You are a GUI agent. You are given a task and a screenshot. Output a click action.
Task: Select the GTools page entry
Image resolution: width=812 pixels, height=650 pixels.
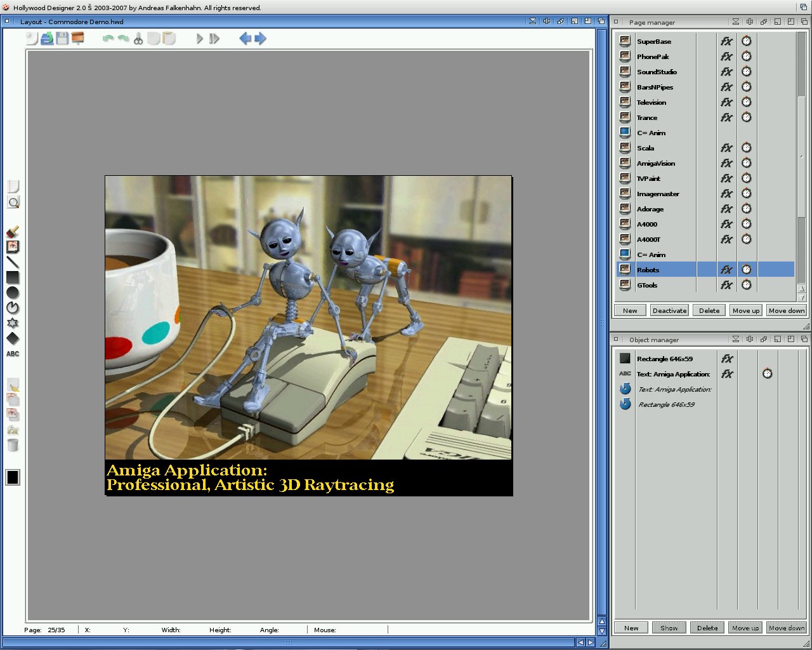click(x=647, y=285)
